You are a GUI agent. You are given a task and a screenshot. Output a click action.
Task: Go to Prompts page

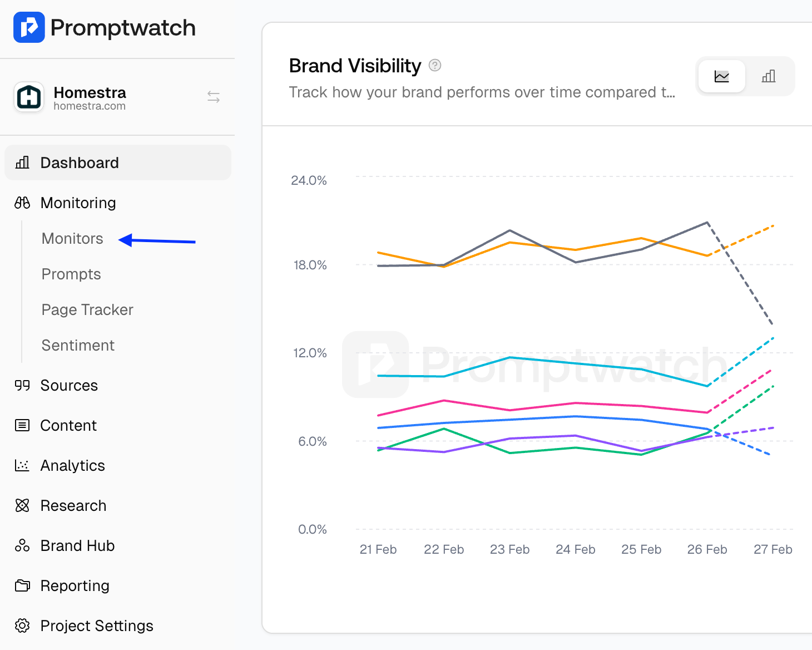(x=71, y=274)
